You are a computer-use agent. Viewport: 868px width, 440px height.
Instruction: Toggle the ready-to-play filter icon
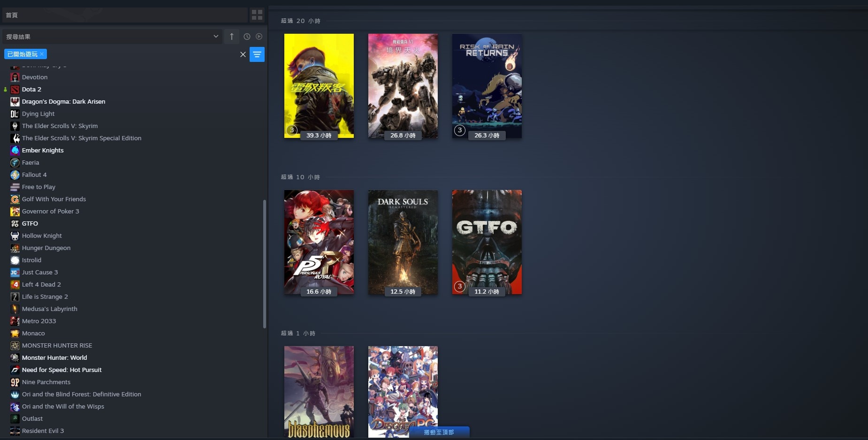click(259, 37)
